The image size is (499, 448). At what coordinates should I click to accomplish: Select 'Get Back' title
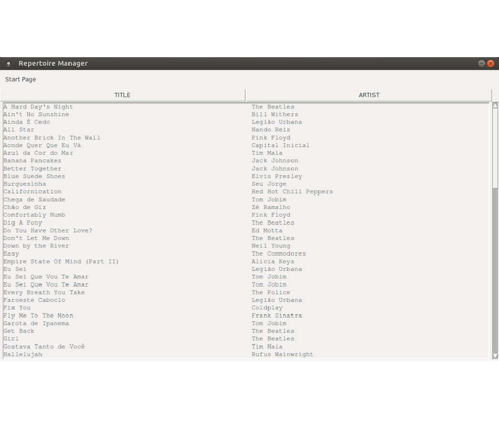point(19,331)
